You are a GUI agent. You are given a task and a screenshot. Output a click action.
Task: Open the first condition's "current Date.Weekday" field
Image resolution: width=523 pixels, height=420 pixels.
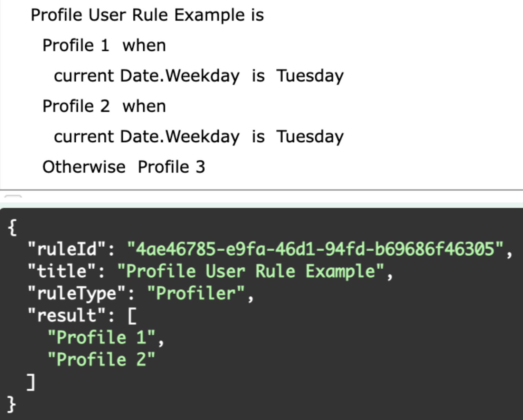pos(146,76)
